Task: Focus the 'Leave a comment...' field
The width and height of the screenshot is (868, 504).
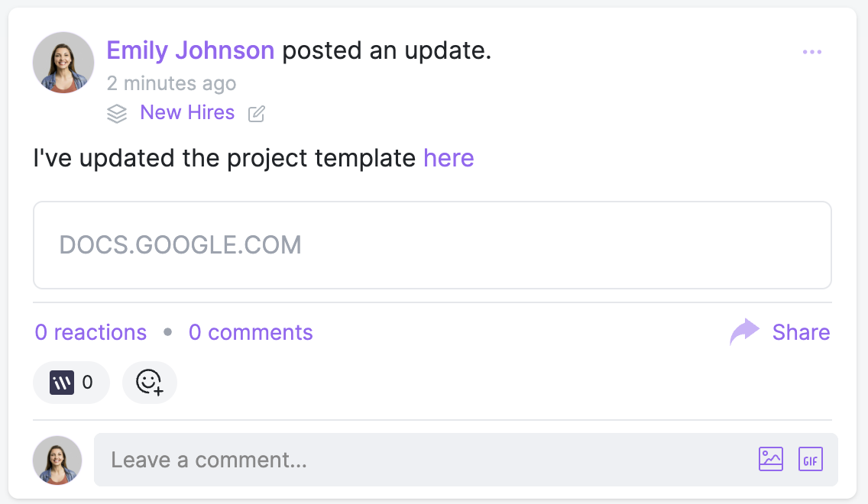Action: coord(420,460)
